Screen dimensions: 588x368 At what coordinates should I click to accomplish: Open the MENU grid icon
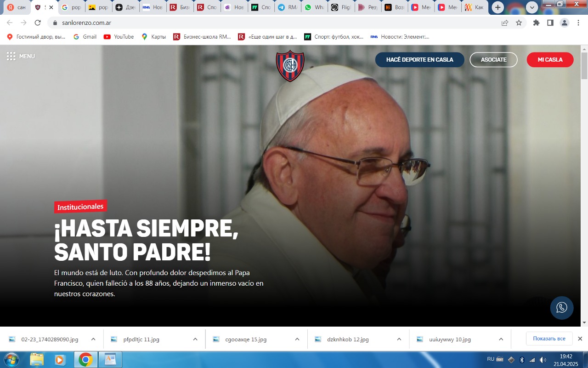pos(11,56)
